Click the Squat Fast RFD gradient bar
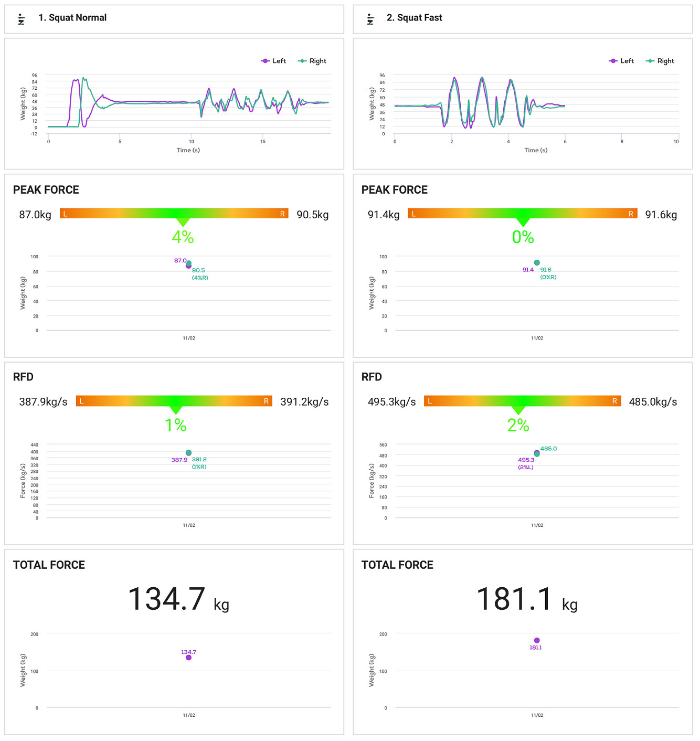 pyautogui.click(x=523, y=401)
